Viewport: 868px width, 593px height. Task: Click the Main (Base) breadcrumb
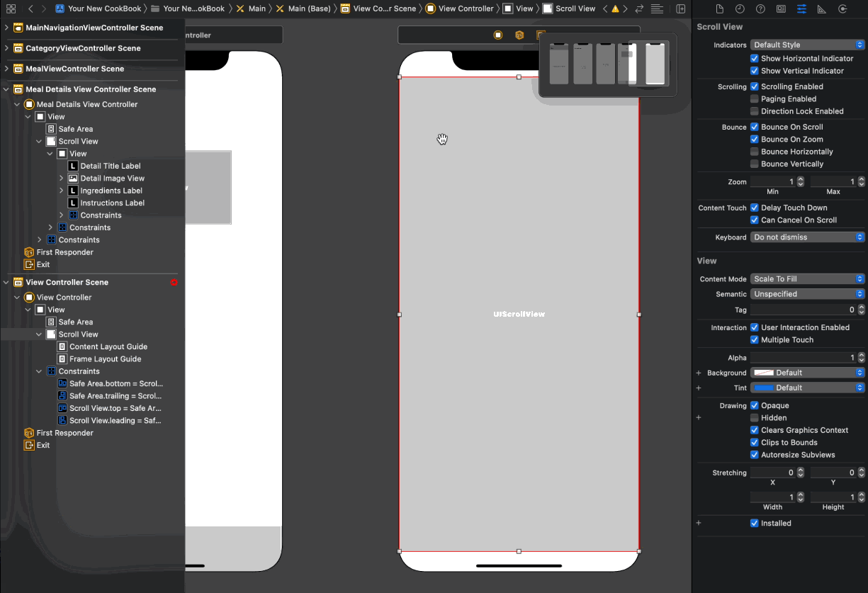[x=303, y=9]
